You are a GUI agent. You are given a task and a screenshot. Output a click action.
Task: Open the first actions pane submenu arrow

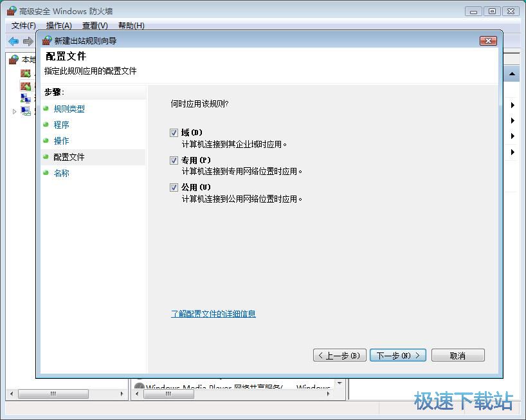[512, 105]
